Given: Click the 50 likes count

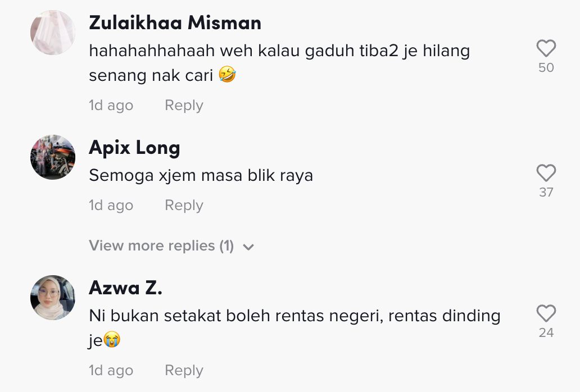Looking at the screenshot, I should point(546,68).
